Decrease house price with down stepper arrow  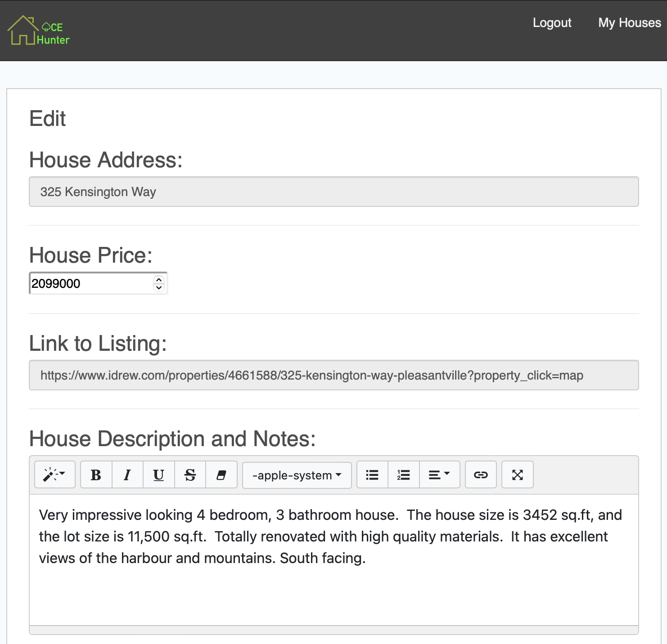(x=159, y=287)
